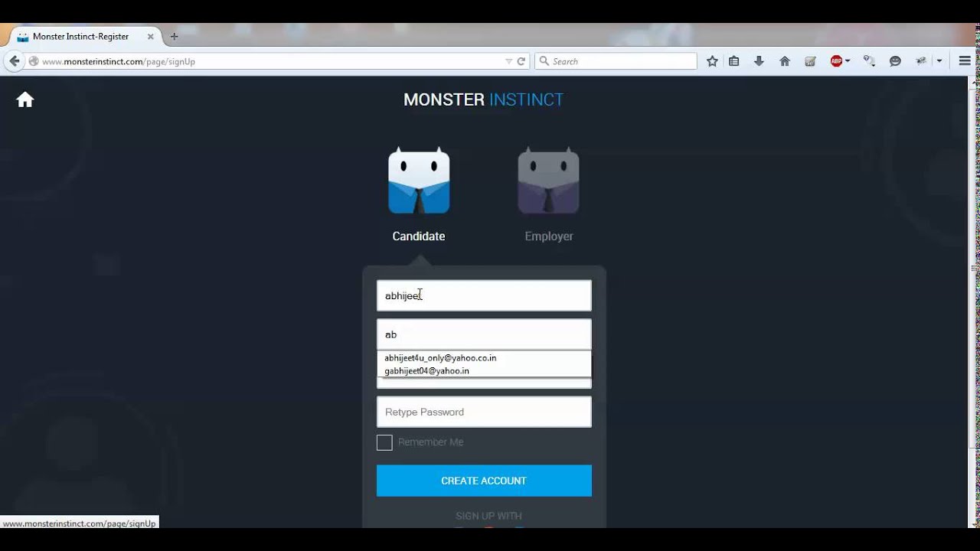Open the URL history dropdown arrow
The image size is (980, 551).
(x=508, y=61)
